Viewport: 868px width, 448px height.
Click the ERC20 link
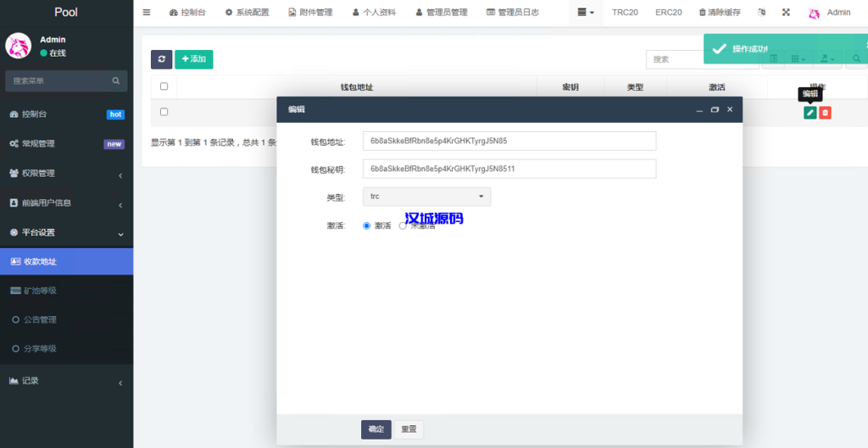(668, 12)
